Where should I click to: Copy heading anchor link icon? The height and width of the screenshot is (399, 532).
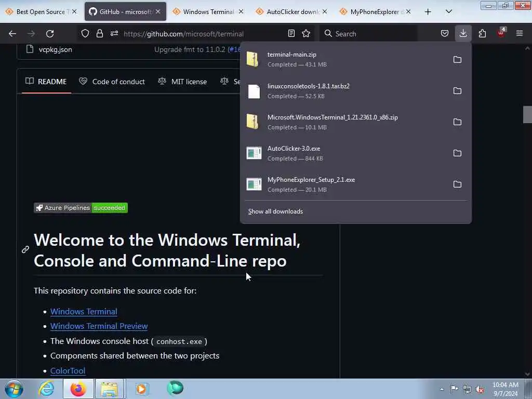(x=25, y=250)
